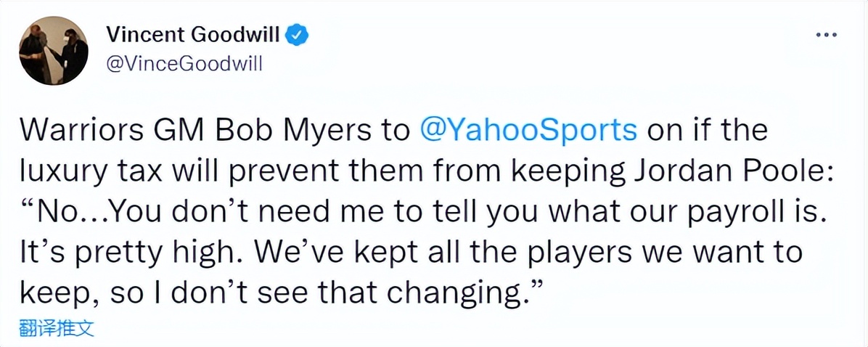Follow the @YahooSports mention link
Screen dimensions: 868x347
coord(529,131)
